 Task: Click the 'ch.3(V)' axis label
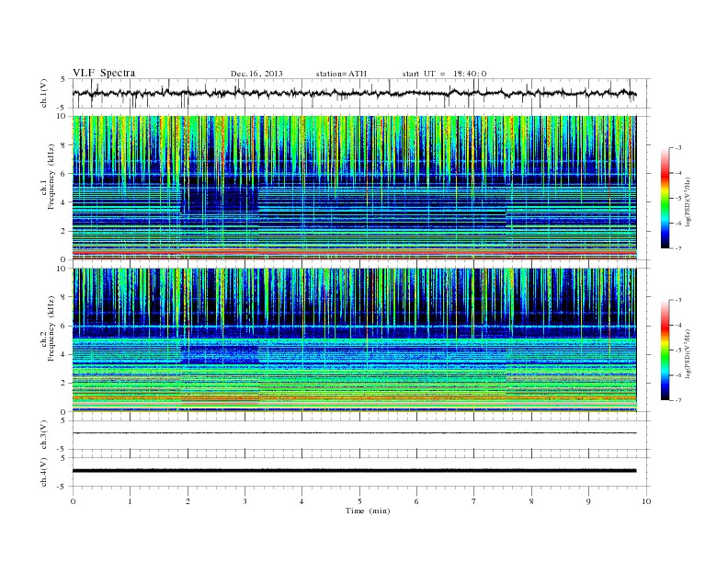(44, 435)
